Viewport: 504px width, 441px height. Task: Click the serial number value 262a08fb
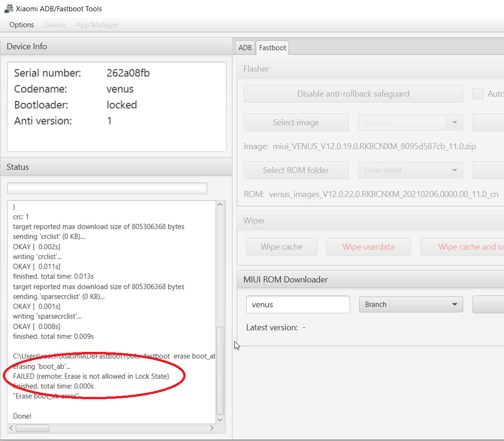point(128,73)
